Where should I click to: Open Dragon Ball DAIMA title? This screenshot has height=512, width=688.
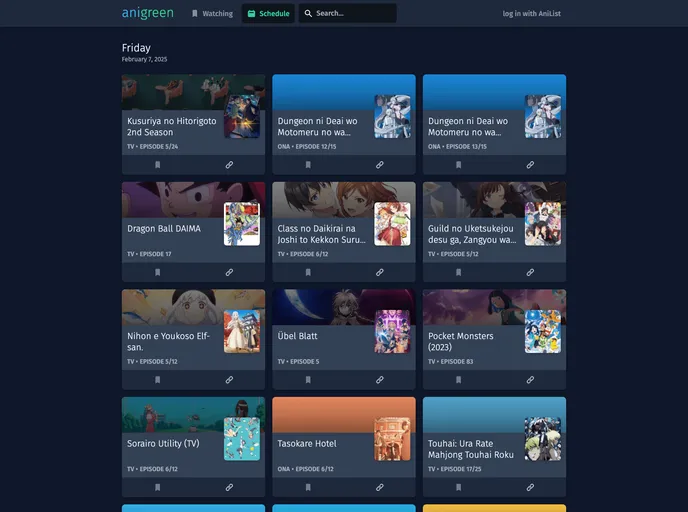tap(164, 229)
